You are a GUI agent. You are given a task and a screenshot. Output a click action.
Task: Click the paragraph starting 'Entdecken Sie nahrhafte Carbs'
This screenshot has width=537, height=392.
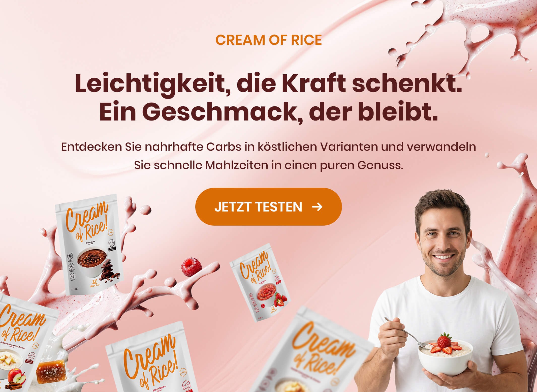tap(269, 156)
